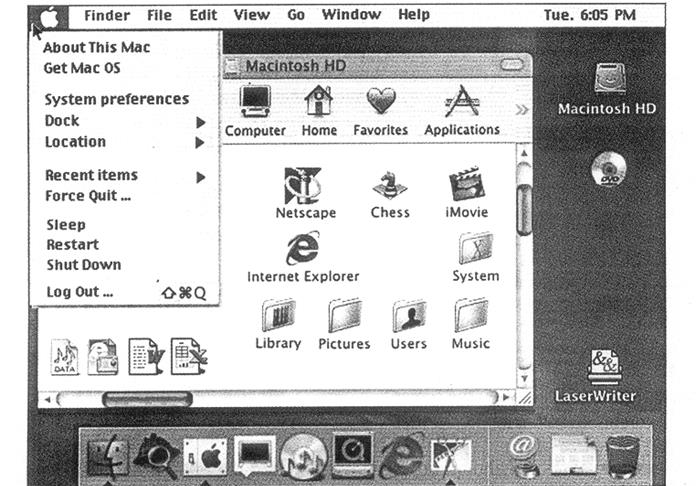
Task: Open the Apple menu icon
Action: coord(49,17)
